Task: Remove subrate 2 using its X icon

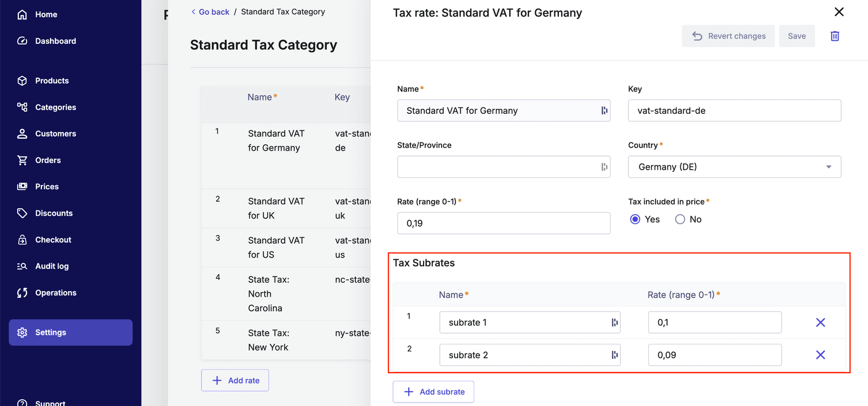Action: click(x=820, y=355)
